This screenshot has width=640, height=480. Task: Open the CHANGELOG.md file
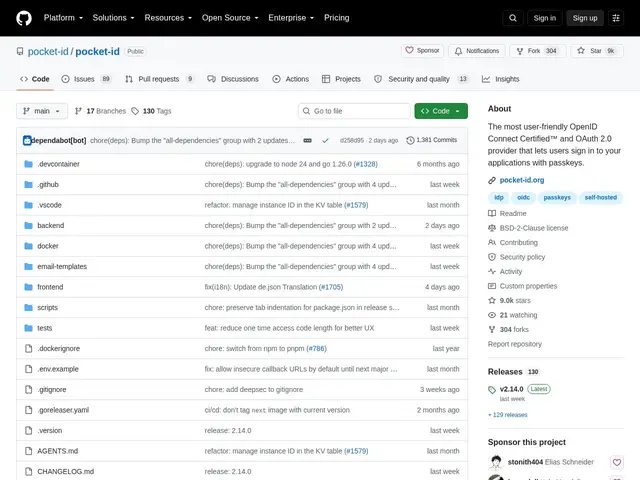pos(65,471)
